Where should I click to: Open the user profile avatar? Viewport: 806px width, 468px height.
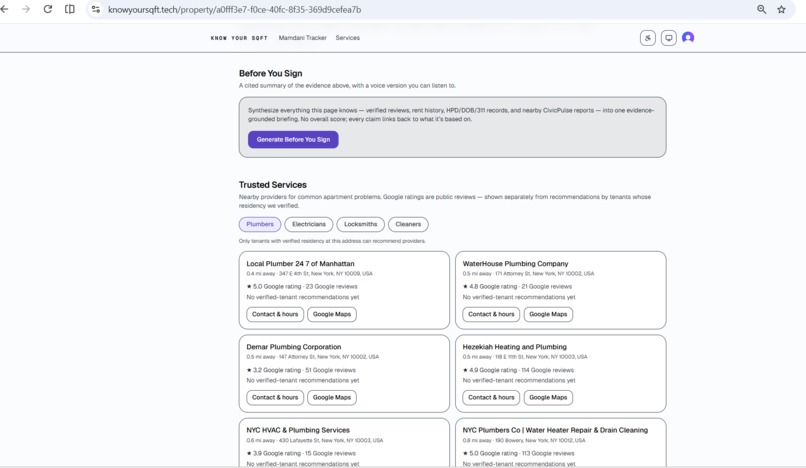pos(688,38)
